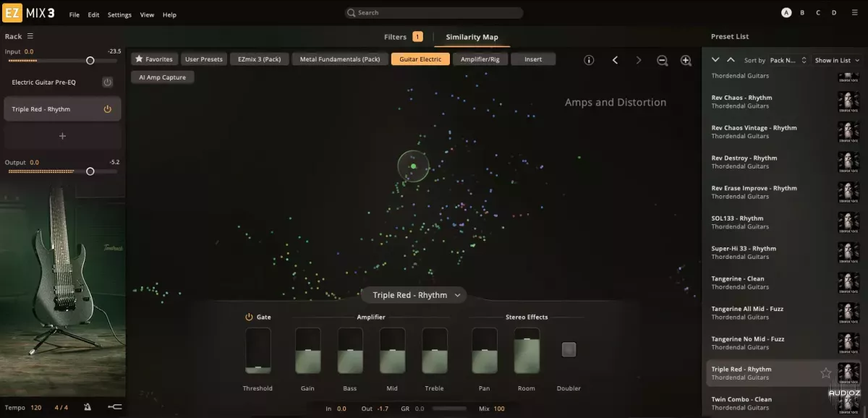The image size is (868, 418).
Task: Click the Mix value 100
Action: tap(499, 409)
